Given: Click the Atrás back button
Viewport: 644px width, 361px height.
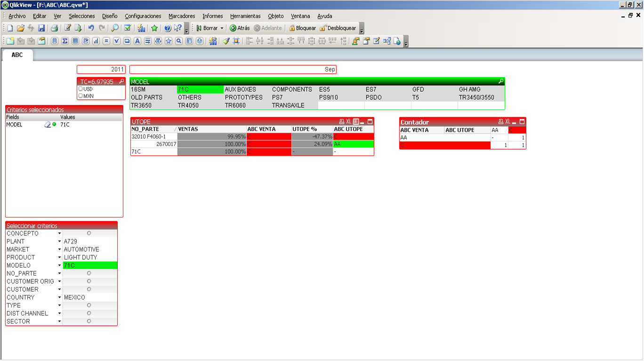Looking at the screenshot, I should (x=240, y=28).
